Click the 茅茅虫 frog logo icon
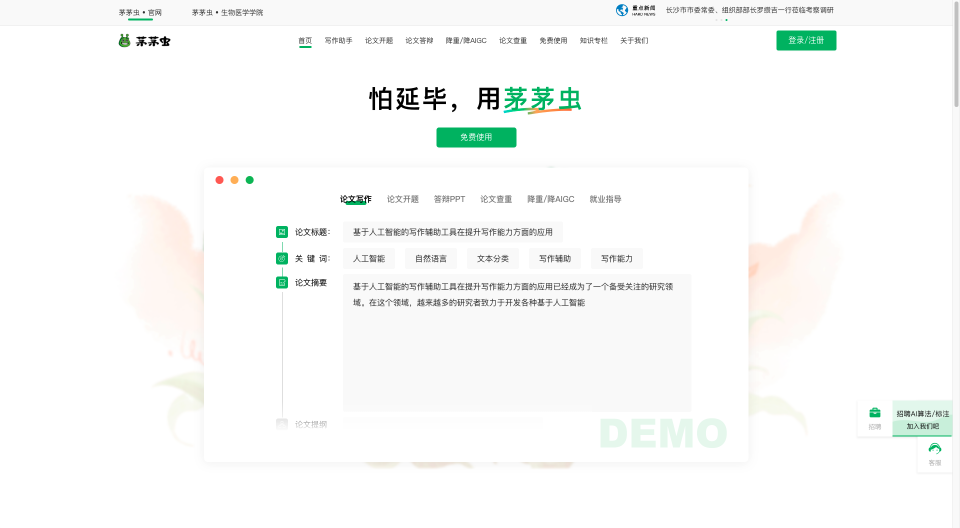The width and height of the screenshot is (960, 528). click(x=124, y=41)
